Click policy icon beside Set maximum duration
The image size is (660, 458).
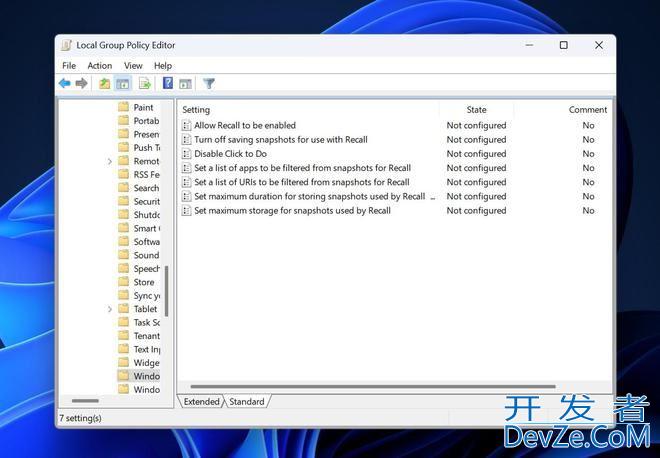coord(186,197)
